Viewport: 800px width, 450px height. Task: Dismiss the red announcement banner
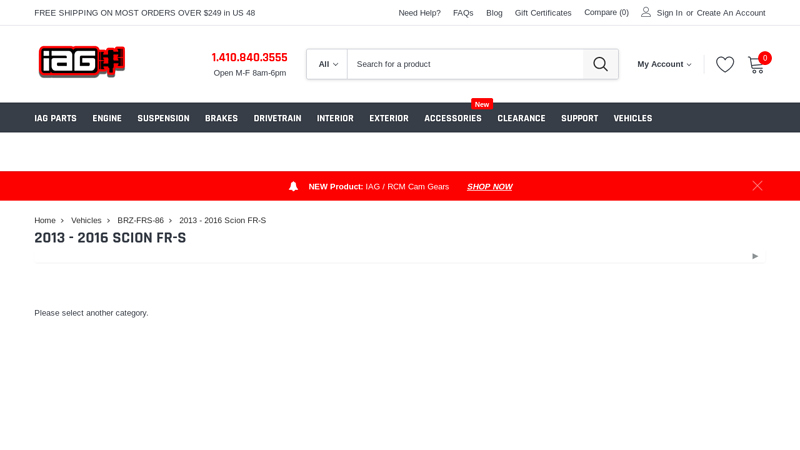[x=757, y=186]
